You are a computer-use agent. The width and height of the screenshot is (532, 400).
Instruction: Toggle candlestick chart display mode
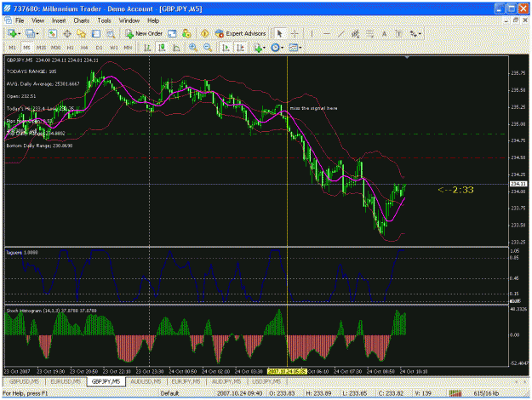(162, 48)
